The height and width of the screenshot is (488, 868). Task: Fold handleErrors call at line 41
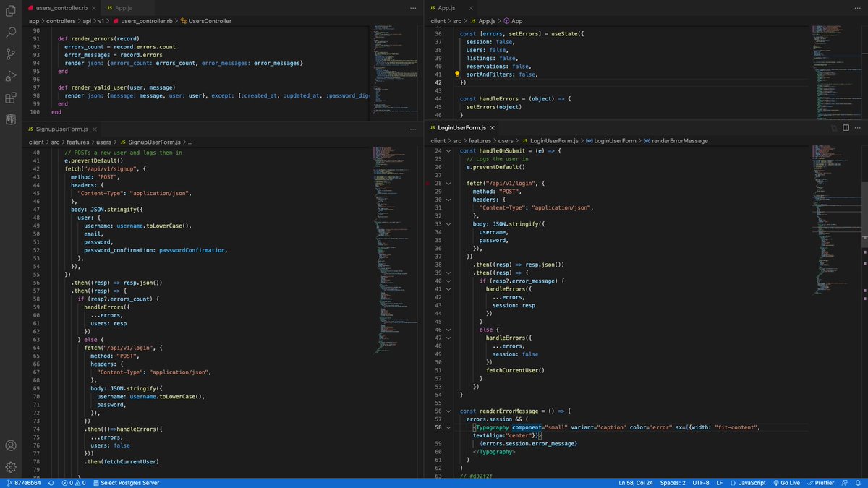coord(448,289)
